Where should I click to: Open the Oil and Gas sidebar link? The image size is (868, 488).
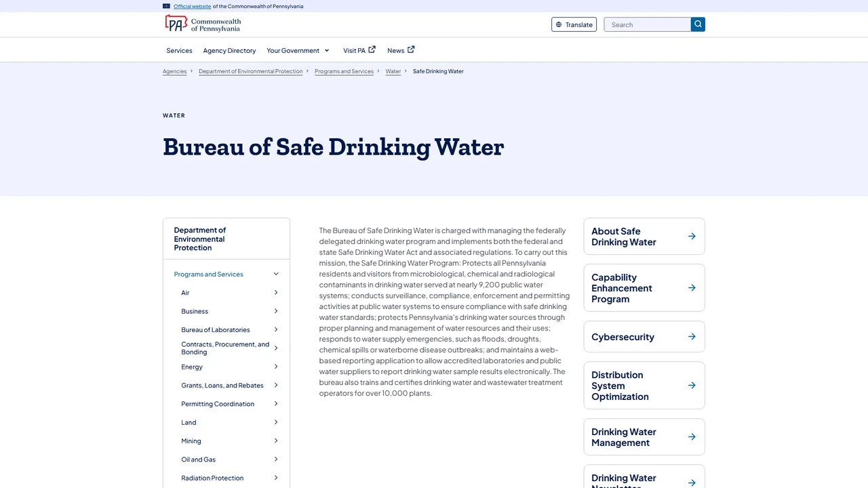click(198, 460)
